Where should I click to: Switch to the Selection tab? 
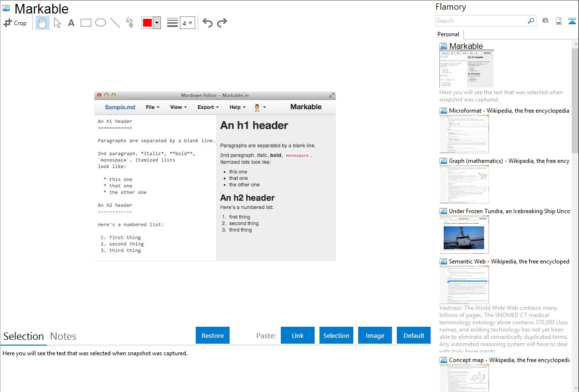[x=24, y=336]
